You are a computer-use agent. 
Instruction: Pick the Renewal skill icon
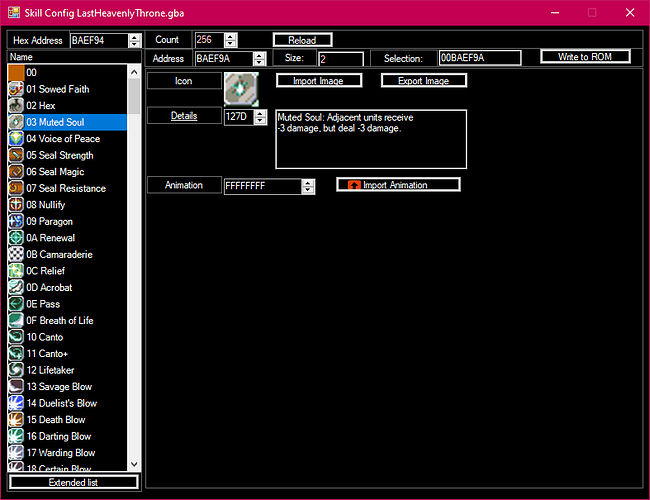pyautogui.click(x=16, y=237)
